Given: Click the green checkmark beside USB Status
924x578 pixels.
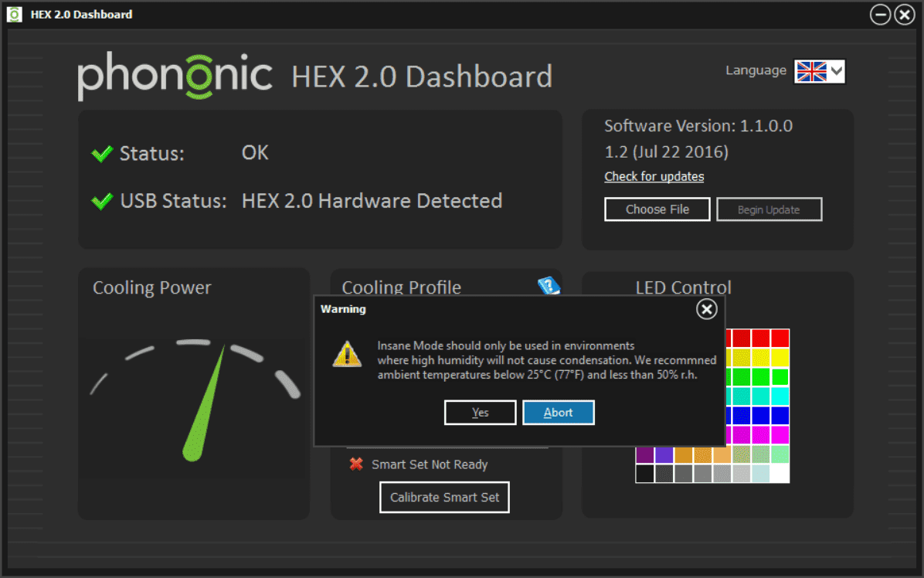Looking at the screenshot, I should (102, 202).
